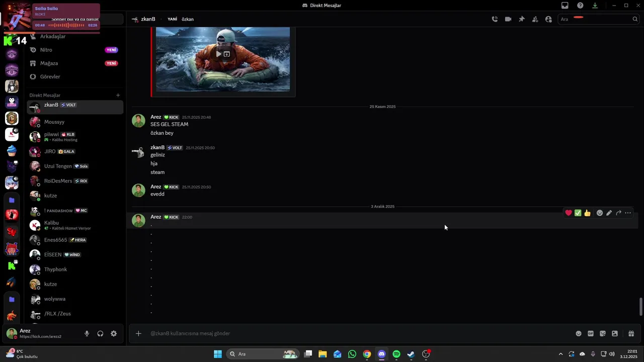644x362 pixels.
Task: Show the user profile panel
Action: pos(548,19)
